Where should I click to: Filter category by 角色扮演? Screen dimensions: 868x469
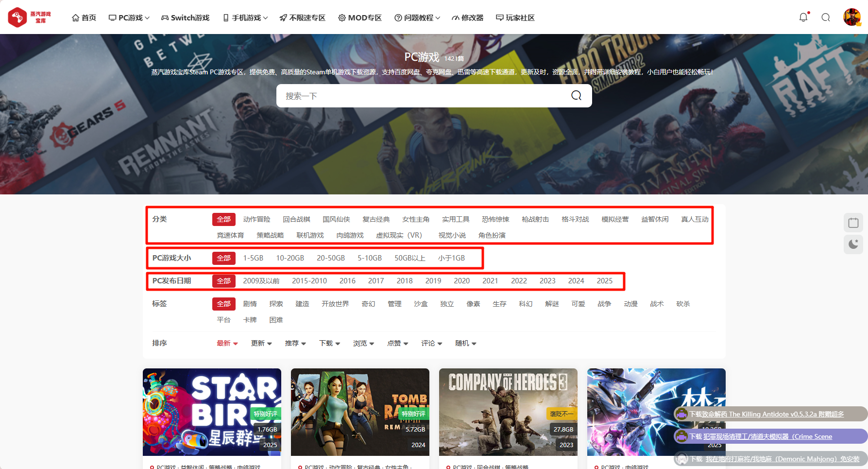[492, 235]
